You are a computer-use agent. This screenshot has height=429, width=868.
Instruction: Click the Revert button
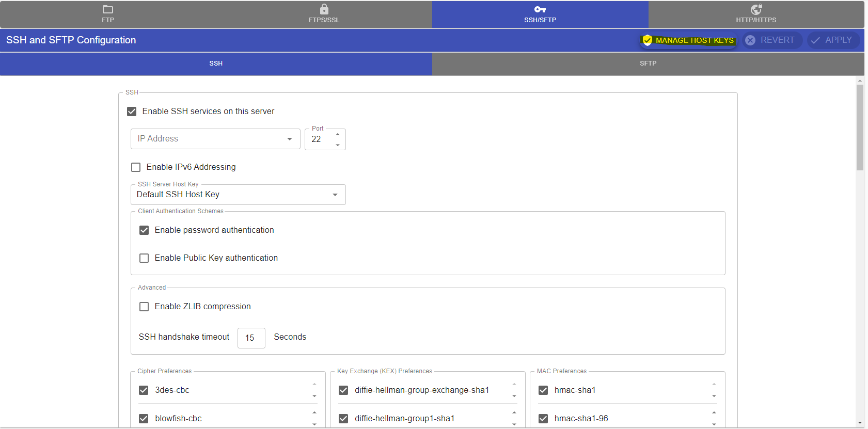(772, 40)
